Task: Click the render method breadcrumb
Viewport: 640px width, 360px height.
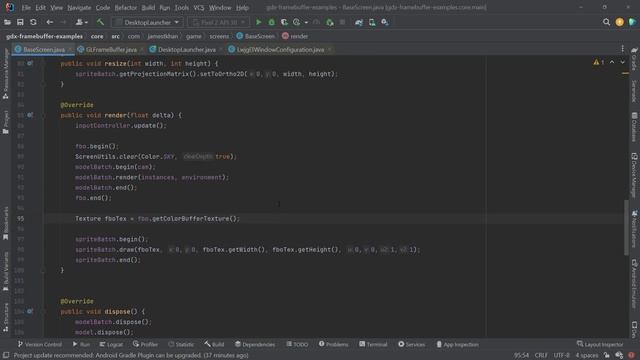Action: coord(295,36)
